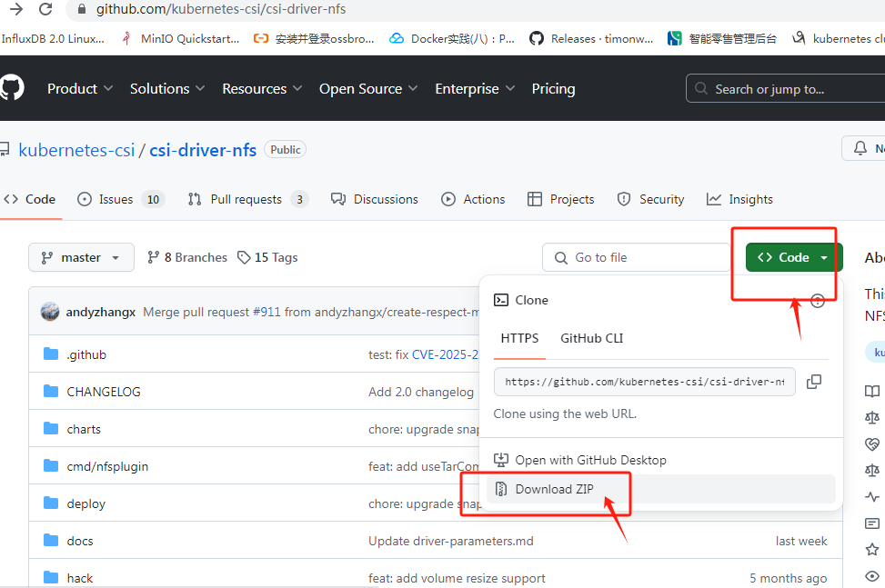The image size is (885, 588).
Task: Click the Readme book icon in sidebar
Action: [x=872, y=392]
